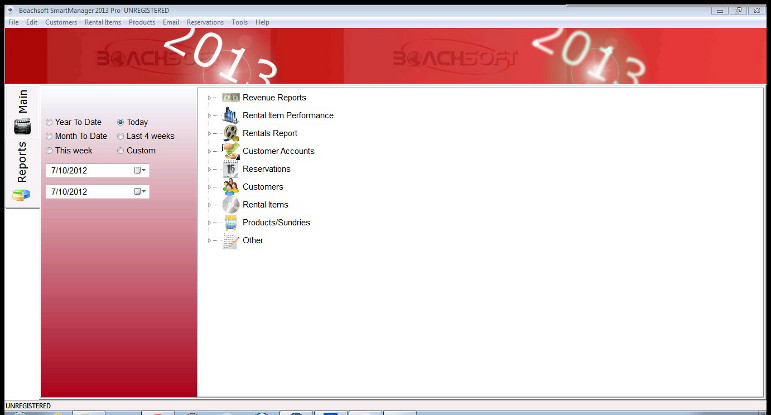Select the Rental Items tree label
The height and width of the screenshot is (415, 771).
[x=266, y=204]
